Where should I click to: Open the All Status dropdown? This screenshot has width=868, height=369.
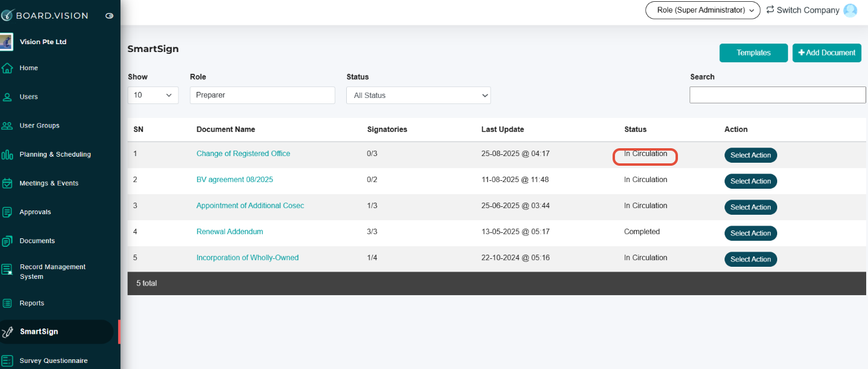click(418, 96)
